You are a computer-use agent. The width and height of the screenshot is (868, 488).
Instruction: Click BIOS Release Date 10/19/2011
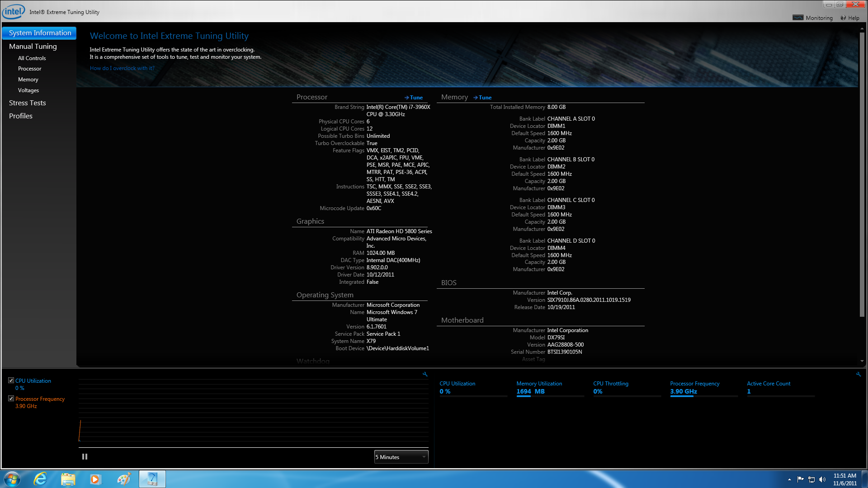561,307
